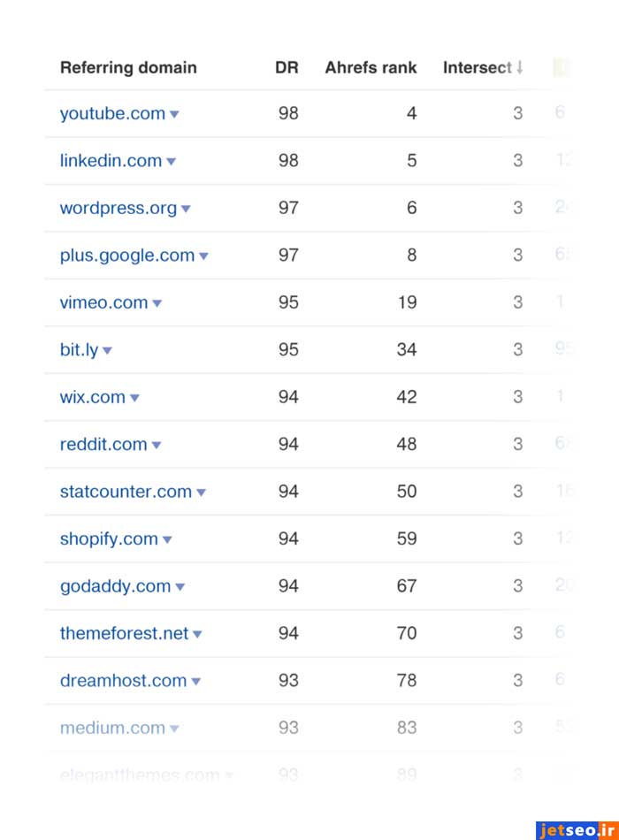Click the Ahrefs rank column header
This screenshot has width=619, height=840.
[371, 68]
